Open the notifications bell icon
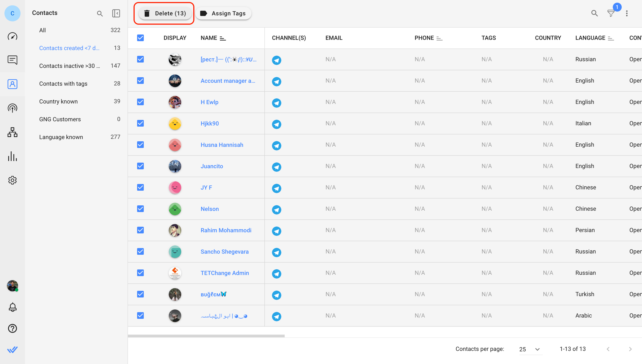 click(x=12, y=307)
